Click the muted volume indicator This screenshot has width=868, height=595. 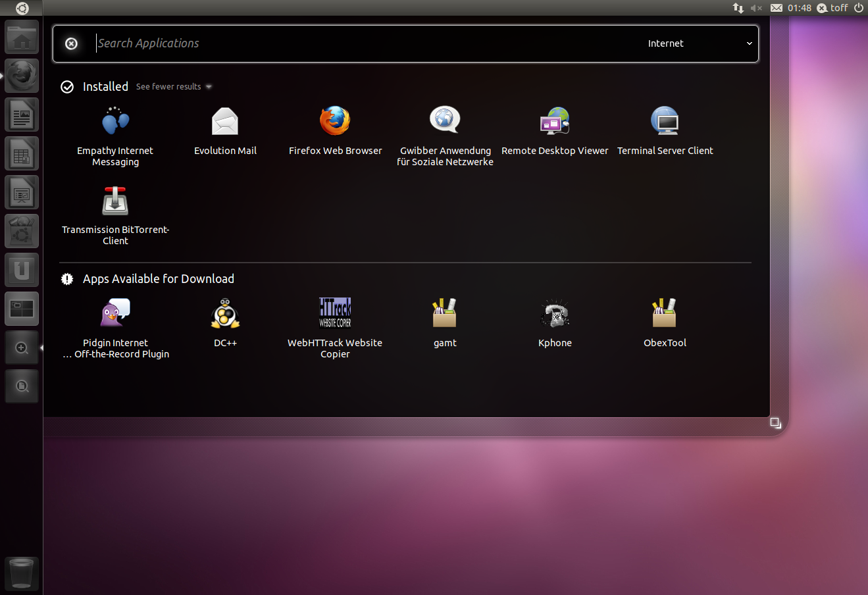tap(756, 8)
